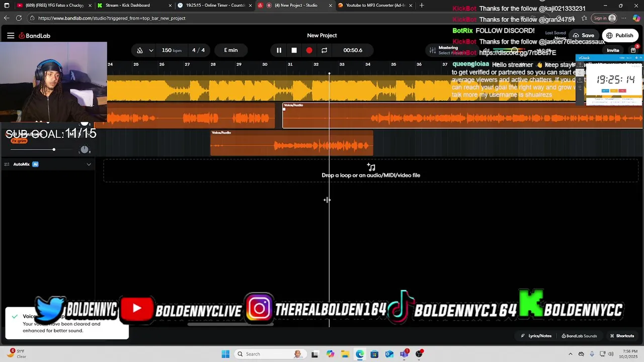The height and width of the screenshot is (362, 644).
Task: Open the BandLab hamburger menu
Action: (11, 36)
